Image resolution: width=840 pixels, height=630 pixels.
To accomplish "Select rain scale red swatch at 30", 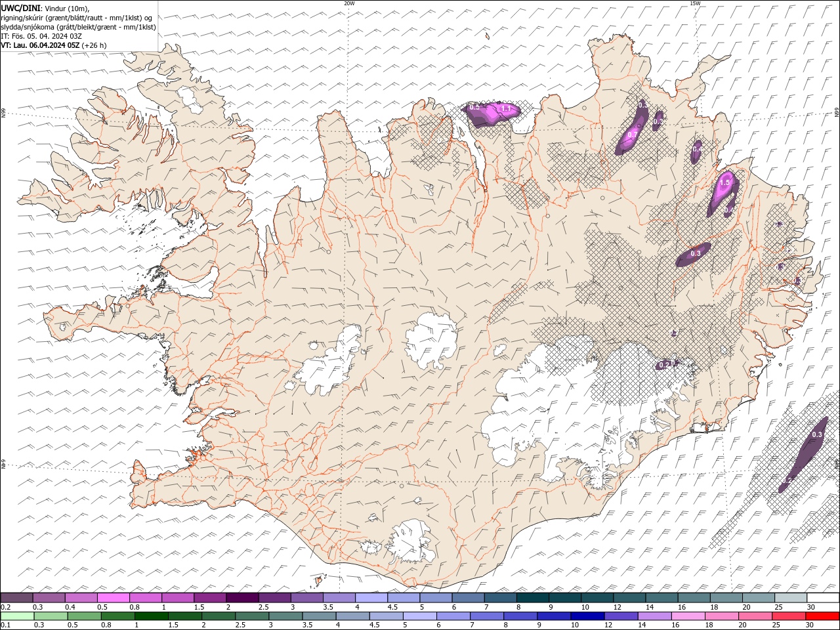I will coord(822,616).
